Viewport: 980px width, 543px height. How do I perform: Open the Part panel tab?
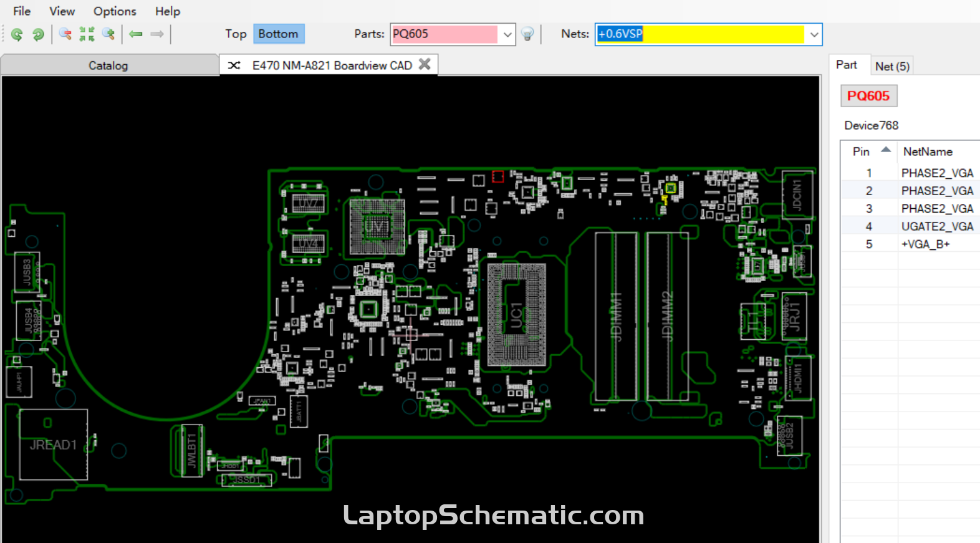[847, 65]
